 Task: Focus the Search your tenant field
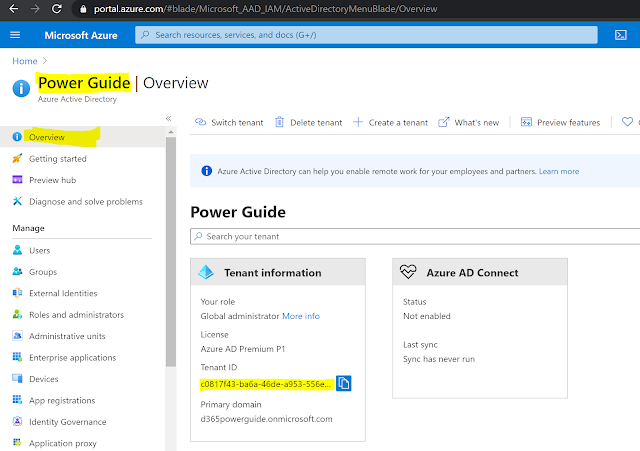coord(415,236)
